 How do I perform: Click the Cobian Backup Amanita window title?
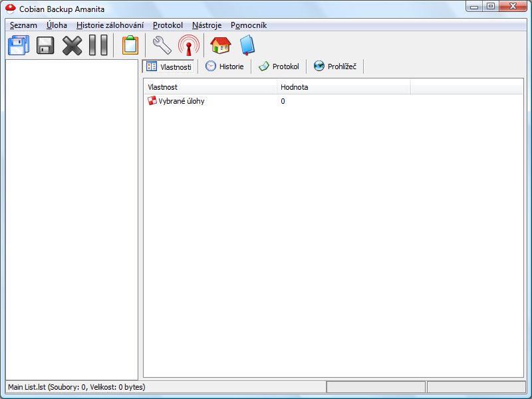point(62,9)
